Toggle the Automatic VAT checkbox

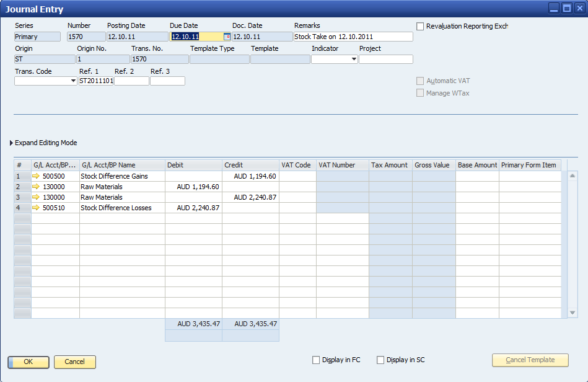tap(420, 81)
